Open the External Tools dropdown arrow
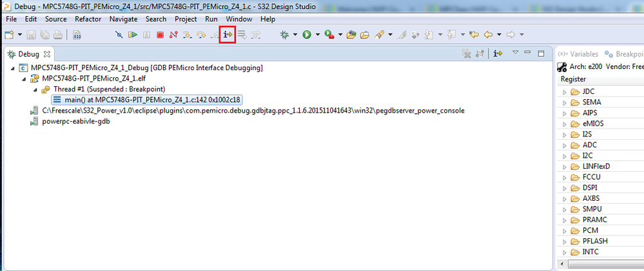Screen dimensions: 644x271 pos(340,35)
